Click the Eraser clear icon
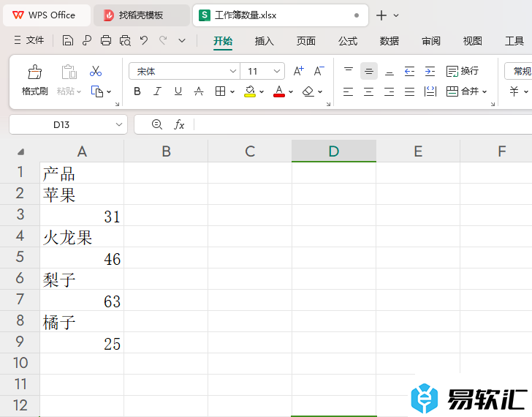This screenshot has width=532, height=417. coord(308,91)
